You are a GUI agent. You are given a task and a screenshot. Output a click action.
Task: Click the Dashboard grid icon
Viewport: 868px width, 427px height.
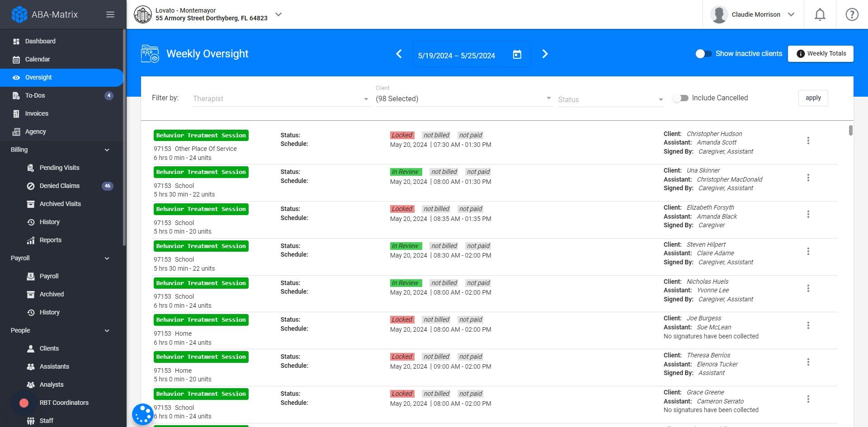[16, 42]
